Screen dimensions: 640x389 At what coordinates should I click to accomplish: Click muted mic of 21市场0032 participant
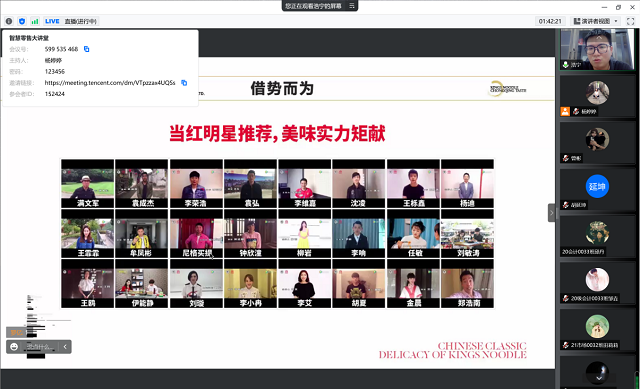pyautogui.click(x=566, y=345)
